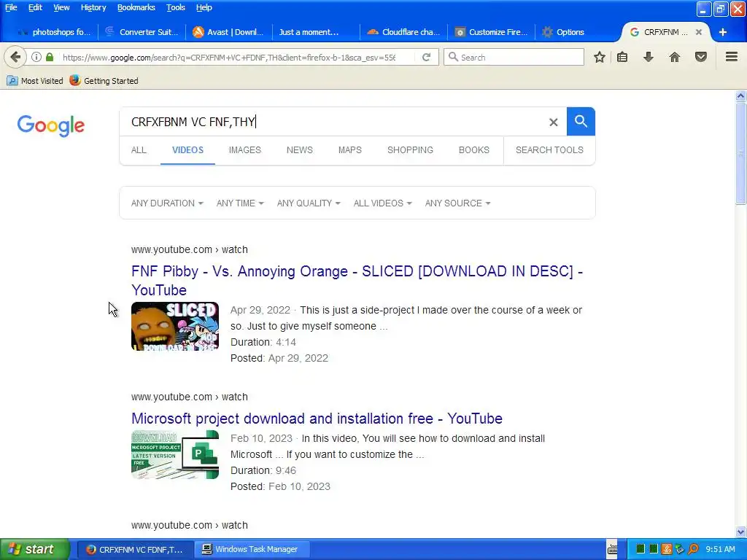Go to Firefox home page icon
The image size is (747, 560).
(x=675, y=57)
